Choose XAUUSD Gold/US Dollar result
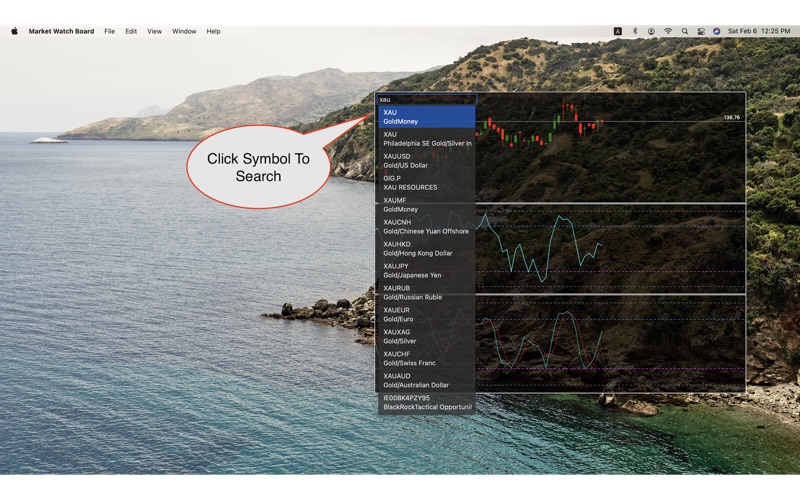 [426, 161]
